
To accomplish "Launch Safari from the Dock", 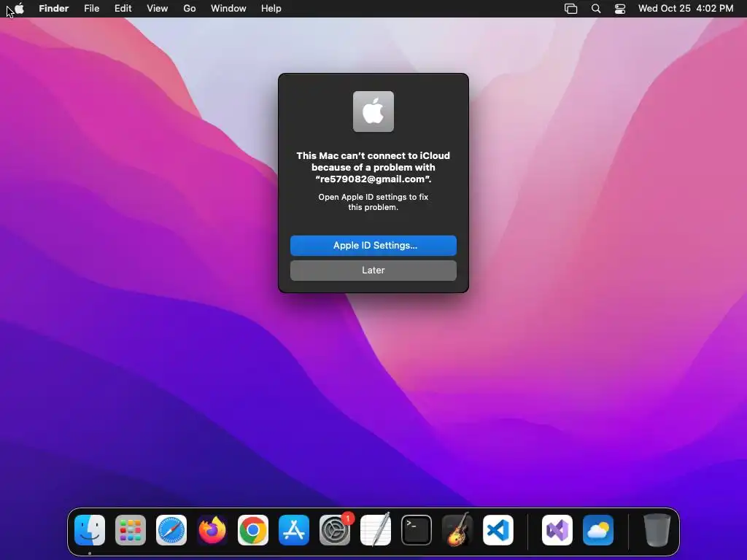I will (x=171, y=530).
